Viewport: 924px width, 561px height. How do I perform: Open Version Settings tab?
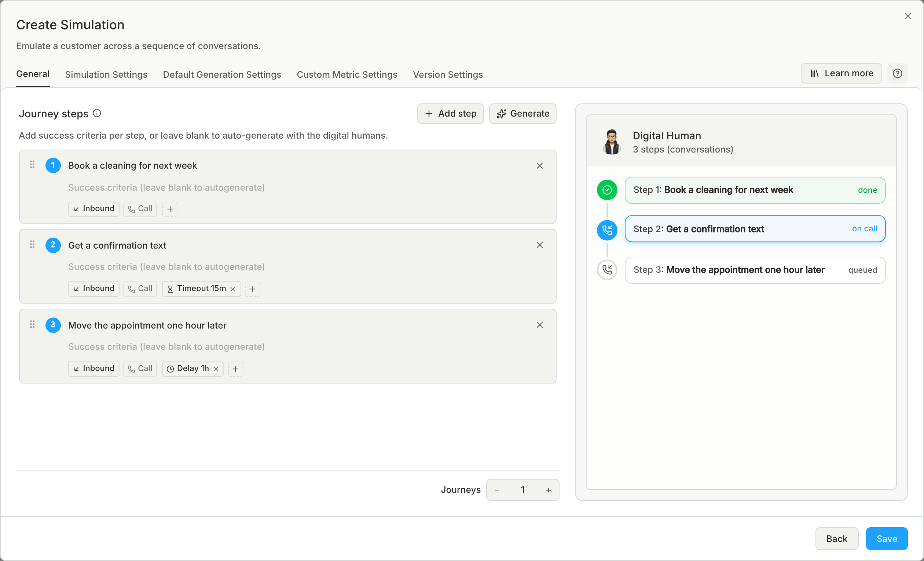pos(448,75)
